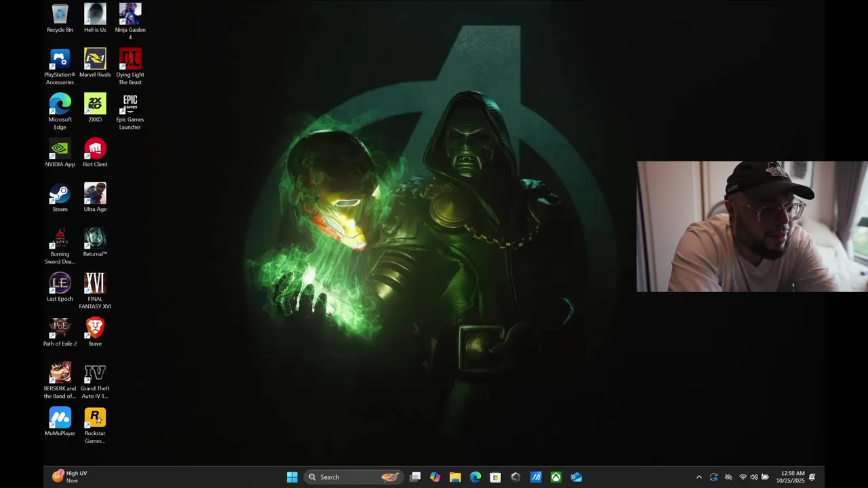This screenshot has height=488, width=868.
Task: Select the 2XKO desktop shortcut
Action: point(95,108)
